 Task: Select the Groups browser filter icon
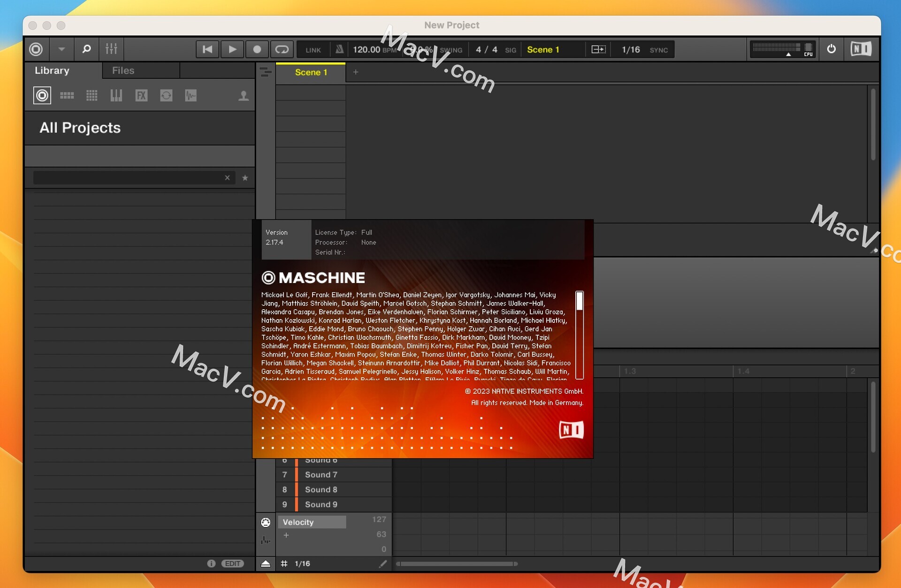pos(67,96)
